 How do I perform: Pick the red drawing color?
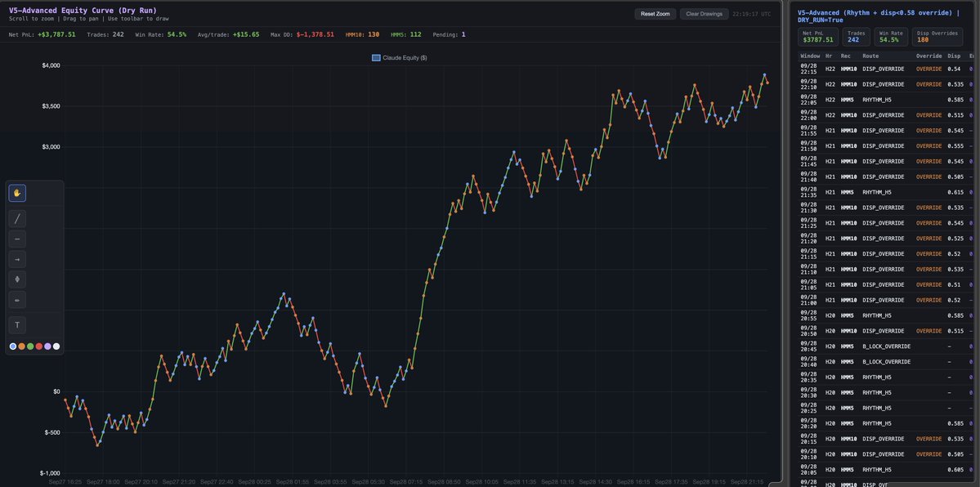point(38,346)
